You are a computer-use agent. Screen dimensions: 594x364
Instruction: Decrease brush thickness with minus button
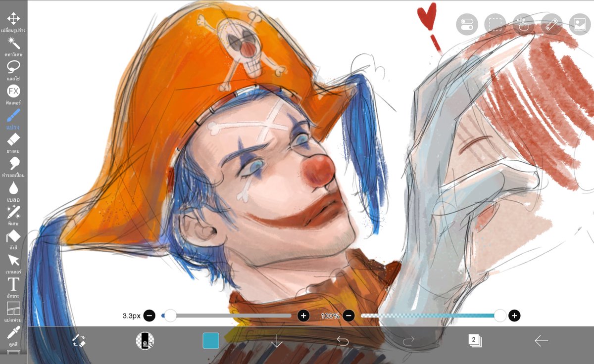(x=149, y=316)
